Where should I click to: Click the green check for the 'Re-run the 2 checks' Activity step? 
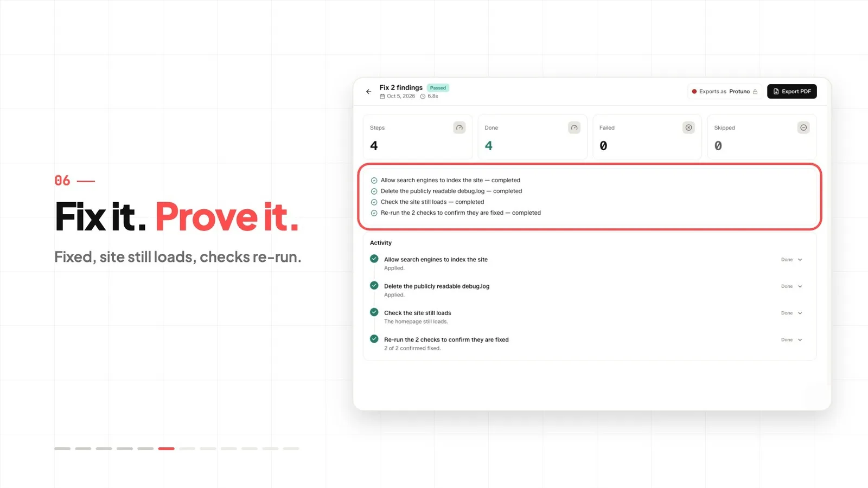(x=374, y=339)
